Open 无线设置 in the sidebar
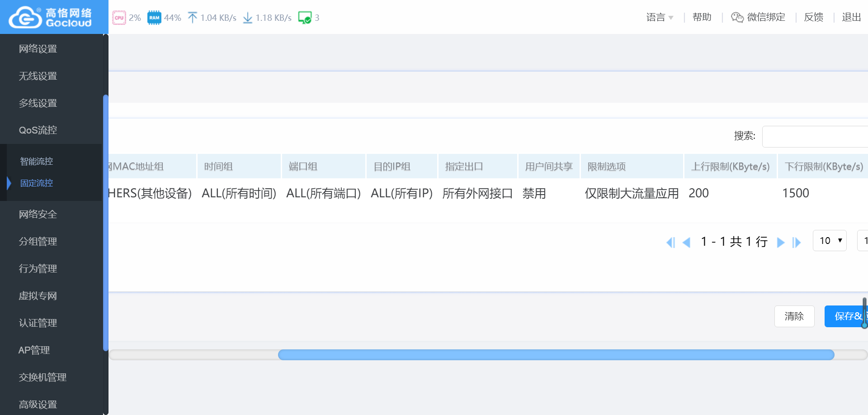Screen dimensions: 868x415 click(38, 76)
